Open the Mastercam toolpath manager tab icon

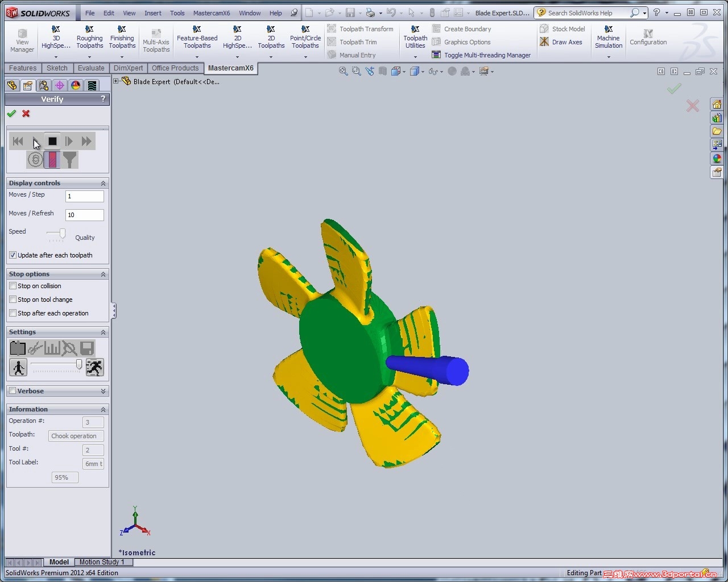click(92, 85)
